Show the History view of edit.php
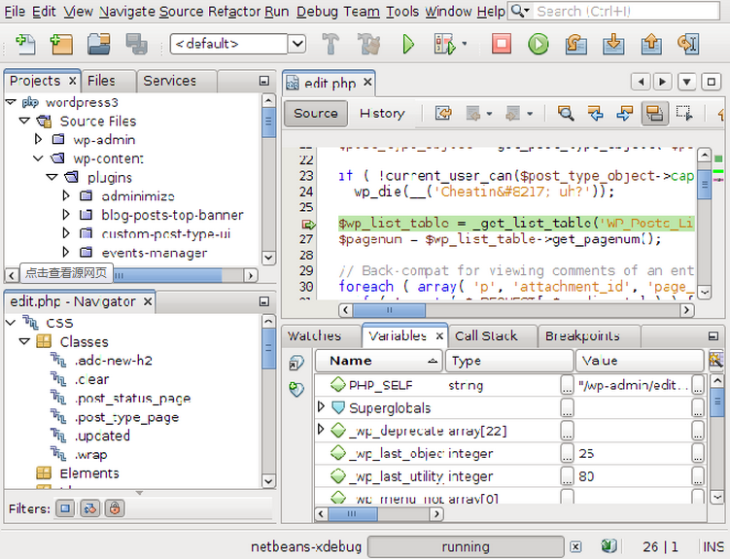The height and width of the screenshot is (560, 730). 382,114
